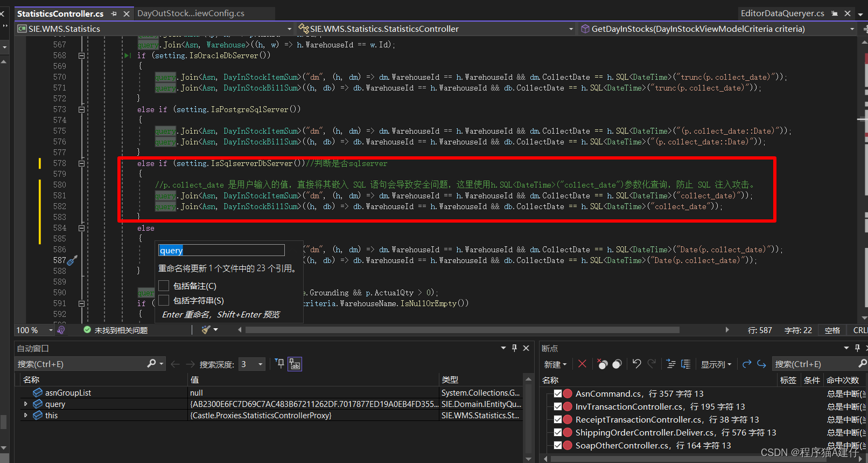This screenshot has height=463, width=868.
Task: Click go to source code icon in breakpoints
Action: (671, 364)
